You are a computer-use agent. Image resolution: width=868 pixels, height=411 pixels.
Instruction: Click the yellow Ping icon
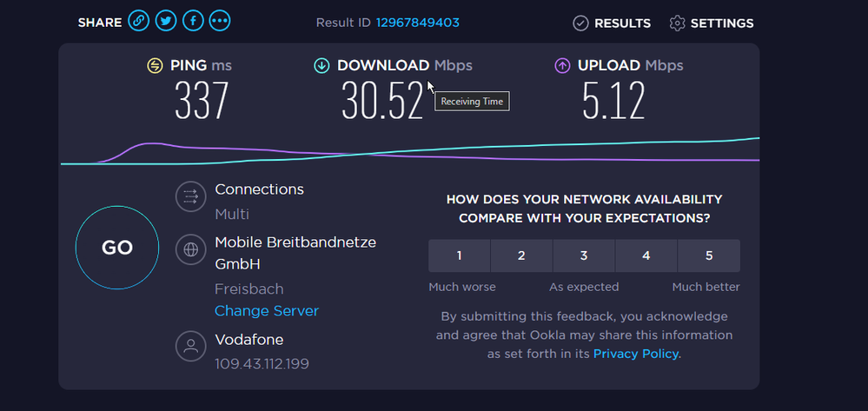coord(155,66)
